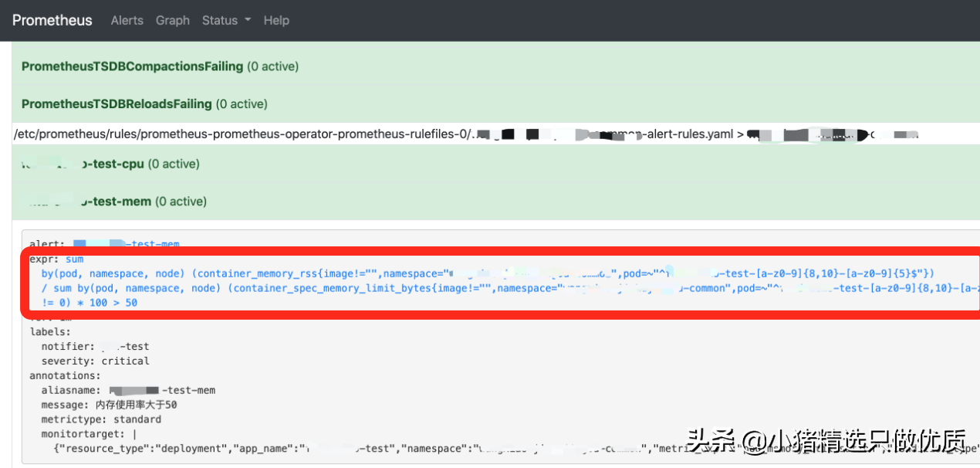The height and width of the screenshot is (468, 980).
Task: Open the Graph page from navbar
Action: [x=173, y=20]
